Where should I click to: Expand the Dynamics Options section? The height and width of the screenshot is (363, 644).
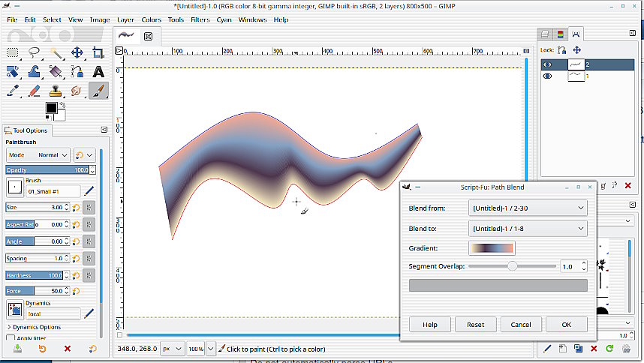coord(34,327)
